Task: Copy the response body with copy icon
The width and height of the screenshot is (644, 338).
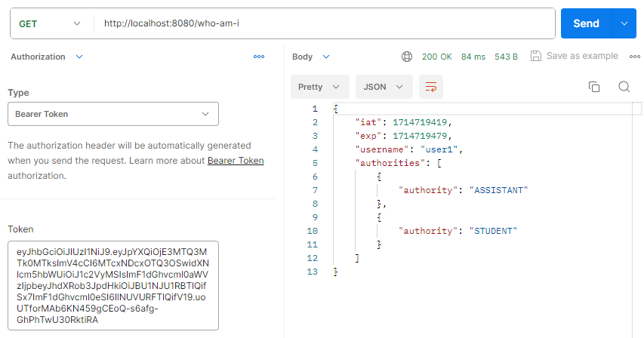Action: (x=594, y=87)
